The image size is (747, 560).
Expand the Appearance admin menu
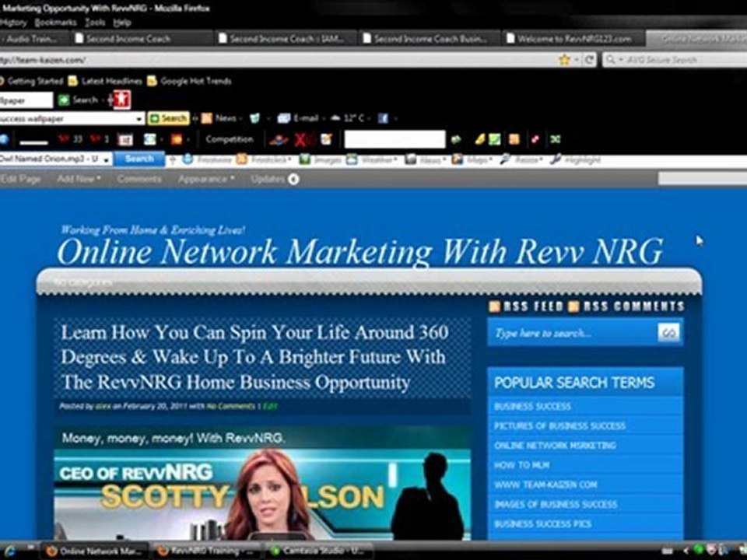click(x=206, y=179)
